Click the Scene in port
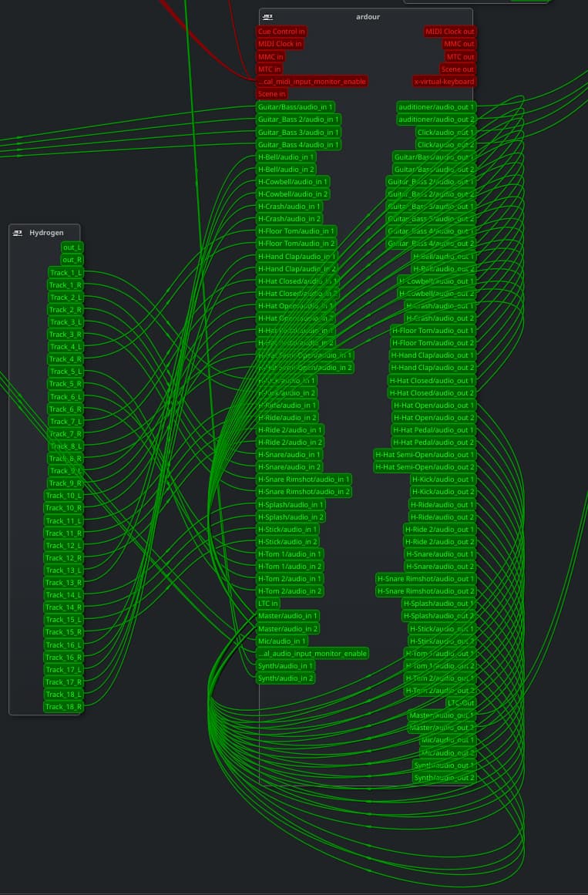The image size is (588, 895). (x=272, y=94)
